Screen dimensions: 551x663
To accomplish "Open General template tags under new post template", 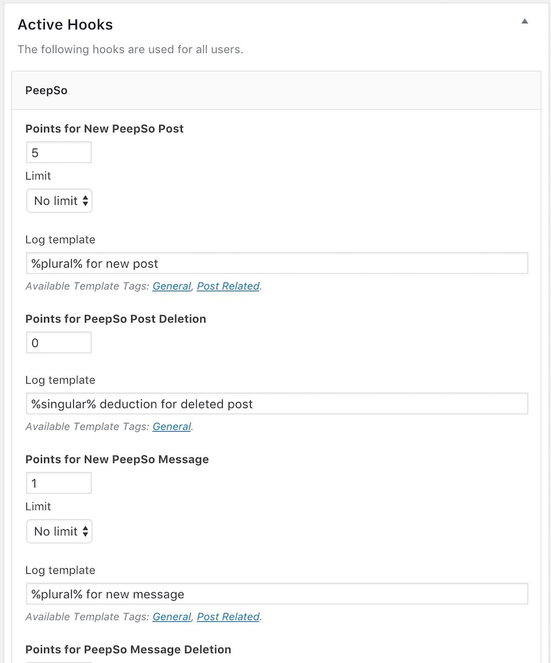I will (x=172, y=286).
